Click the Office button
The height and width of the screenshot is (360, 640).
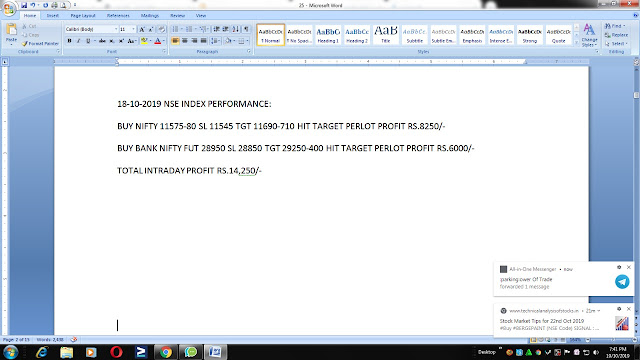pos(9,8)
